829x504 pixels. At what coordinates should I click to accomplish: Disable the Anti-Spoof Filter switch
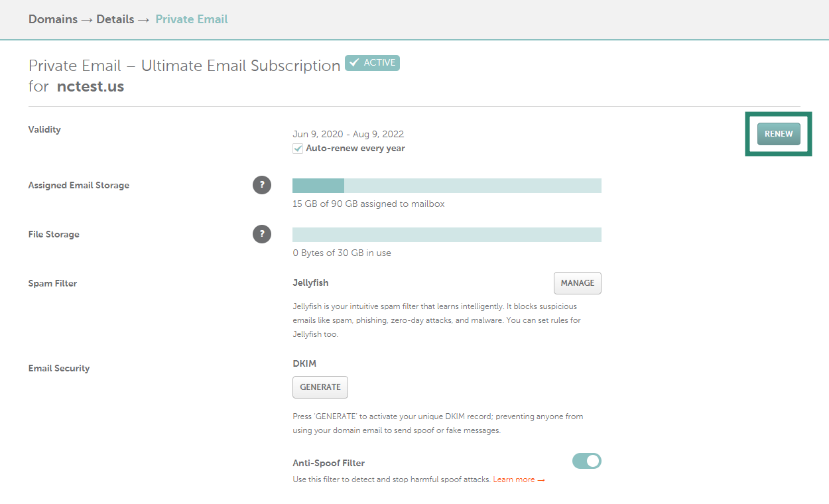[x=586, y=461]
